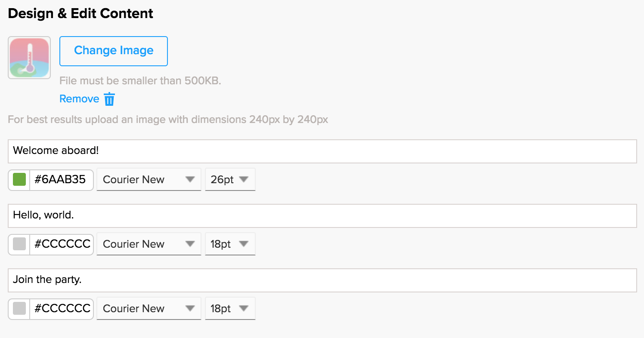Open the green #6AAB35 color swatch
The width and height of the screenshot is (644, 338).
click(19, 179)
